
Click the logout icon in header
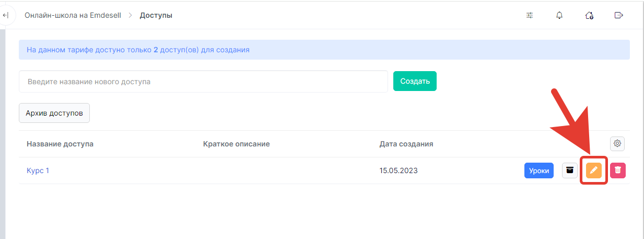point(619,15)
